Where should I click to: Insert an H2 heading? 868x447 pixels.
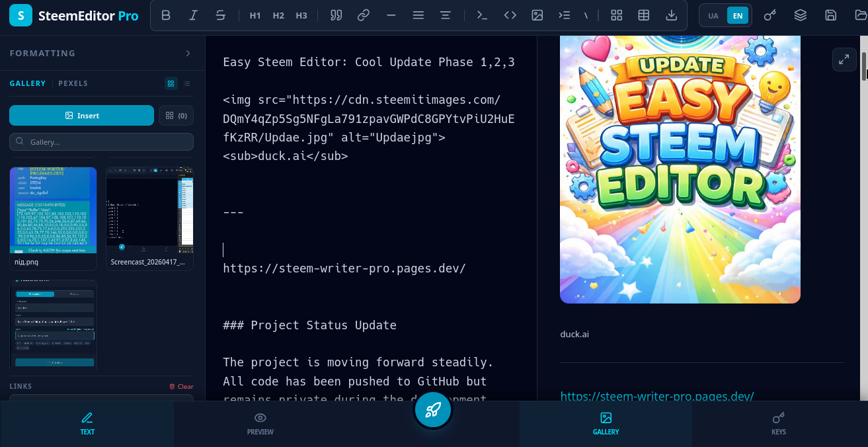coord(278,15)
